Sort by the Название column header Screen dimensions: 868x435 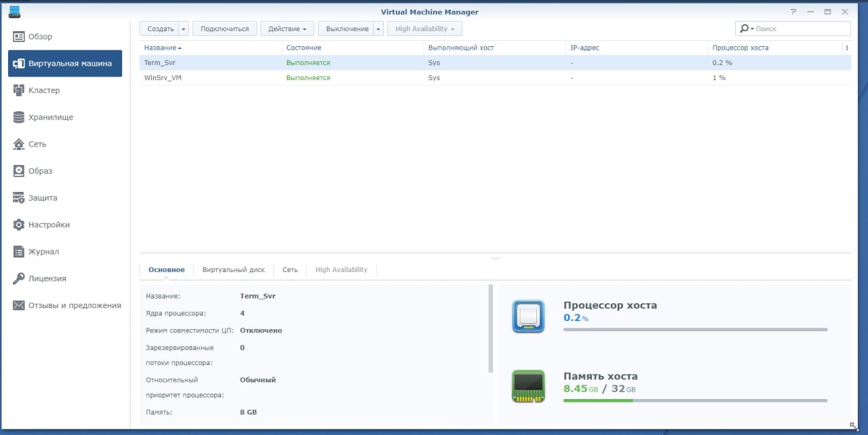pyautogui.click(x=210, y=48)
